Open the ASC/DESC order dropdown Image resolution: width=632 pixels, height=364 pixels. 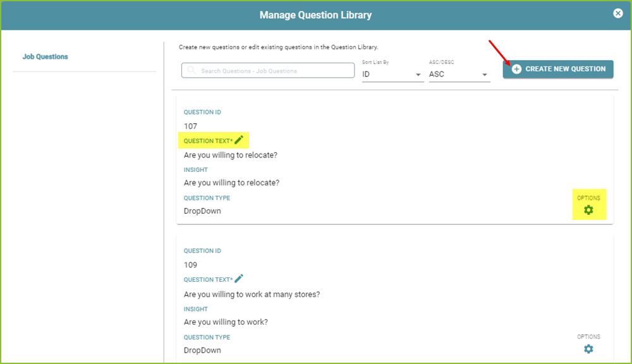click(459, 75)
